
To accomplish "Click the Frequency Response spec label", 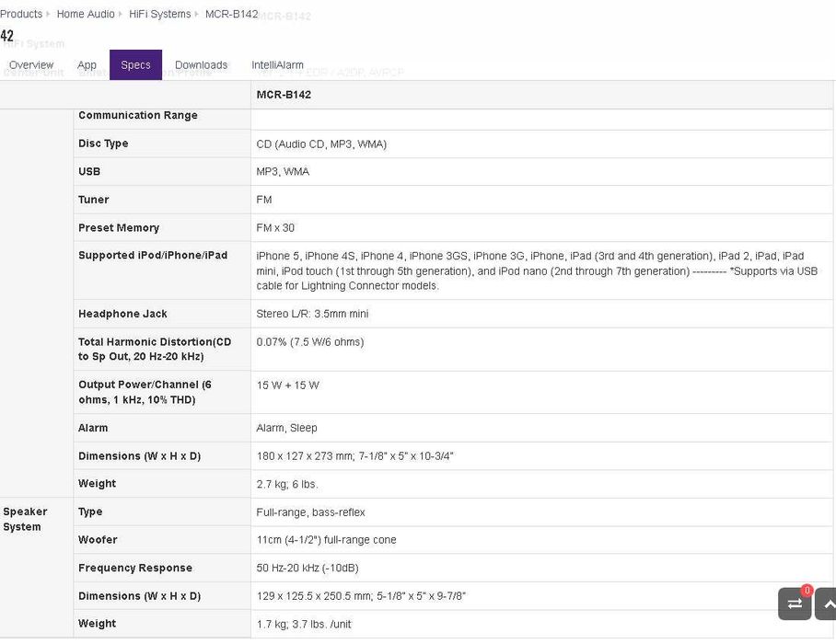I will pos(135,569).
